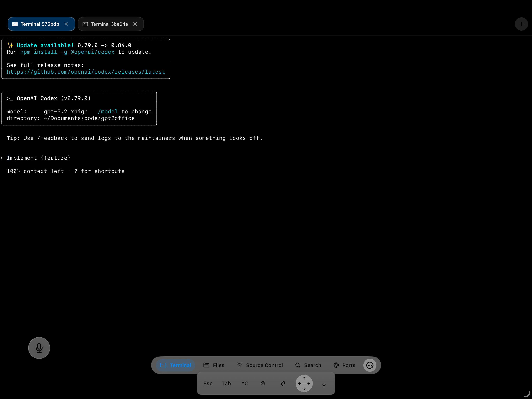Tap the arrow keys directional pad
The image size is (532, 399).
point(304,383)
